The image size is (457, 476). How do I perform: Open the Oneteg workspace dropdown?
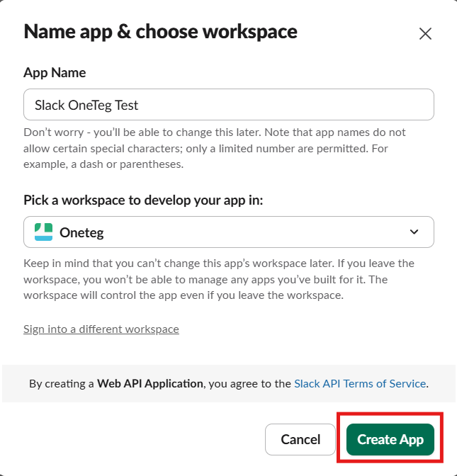[229, 232]
